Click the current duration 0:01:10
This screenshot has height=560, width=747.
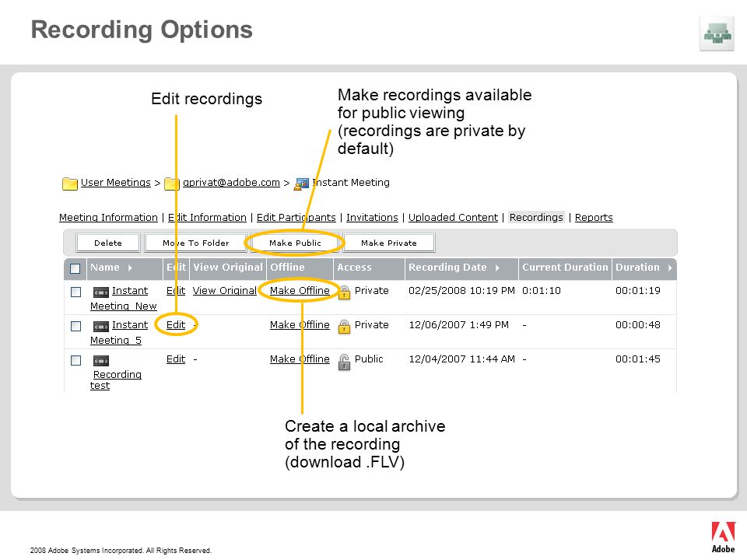[542, 291]
